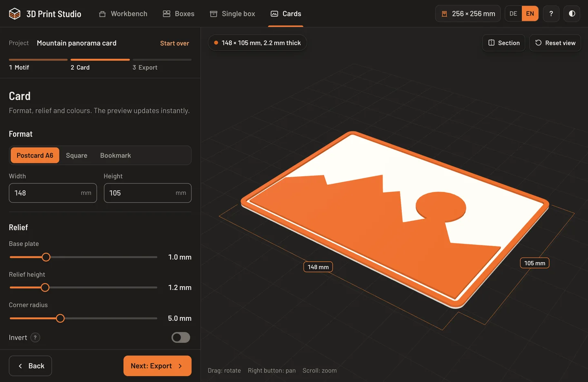Click the Width input field showing 148
This screenshot has height=382, width=588.
(x=53, y=193)
